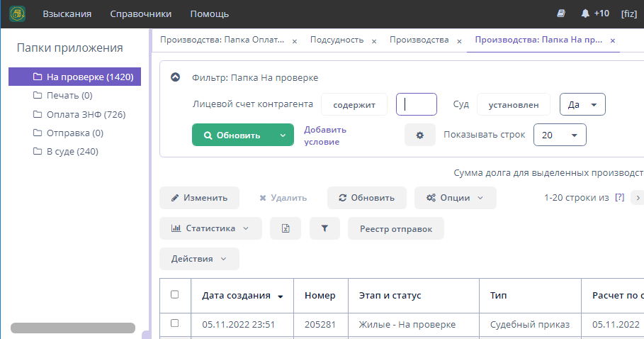
Task: Click the sidebar horizontal scrollbar
Action: click(x=72, y=328)
